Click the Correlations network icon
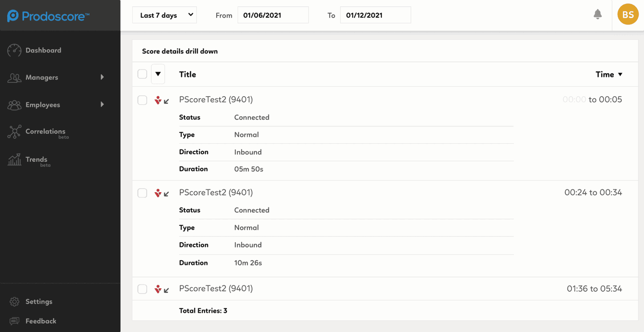Screen dimensions: 644x332 [14, 132]
